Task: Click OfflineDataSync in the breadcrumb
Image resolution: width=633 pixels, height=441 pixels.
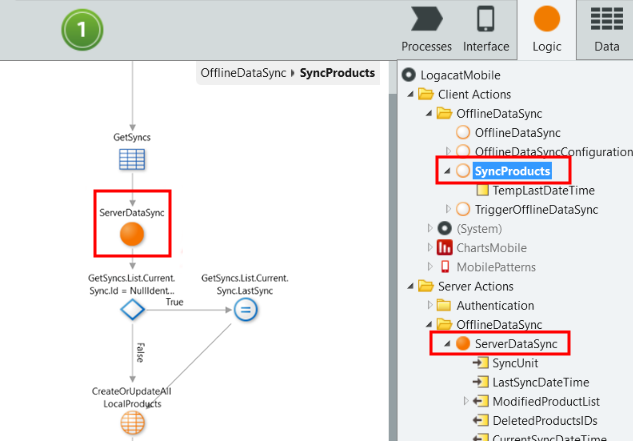Action: [x=243, y=73]
